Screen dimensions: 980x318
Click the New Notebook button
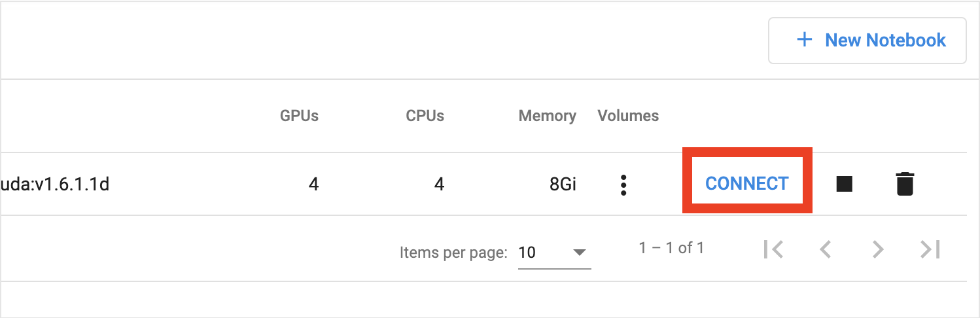[867, 41]
